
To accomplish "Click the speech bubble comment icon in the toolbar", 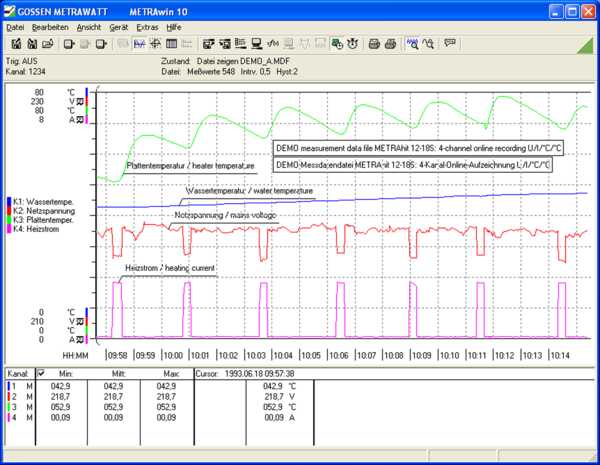I will [450, 44].
